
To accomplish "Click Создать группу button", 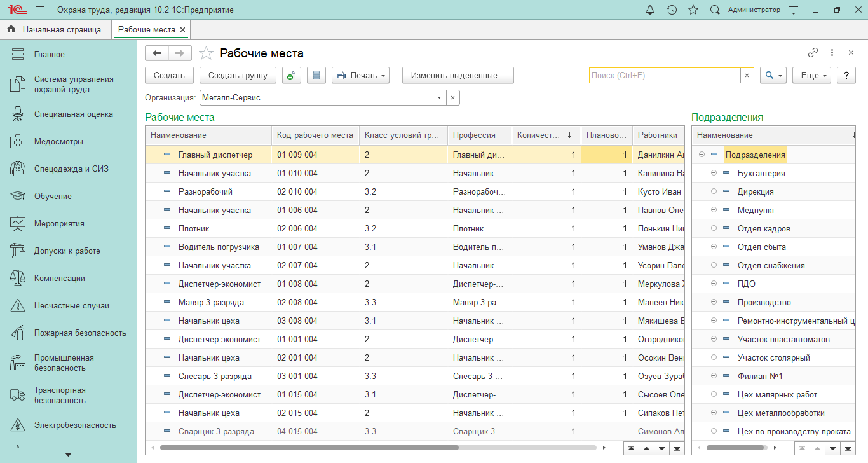I will point(238,75).
